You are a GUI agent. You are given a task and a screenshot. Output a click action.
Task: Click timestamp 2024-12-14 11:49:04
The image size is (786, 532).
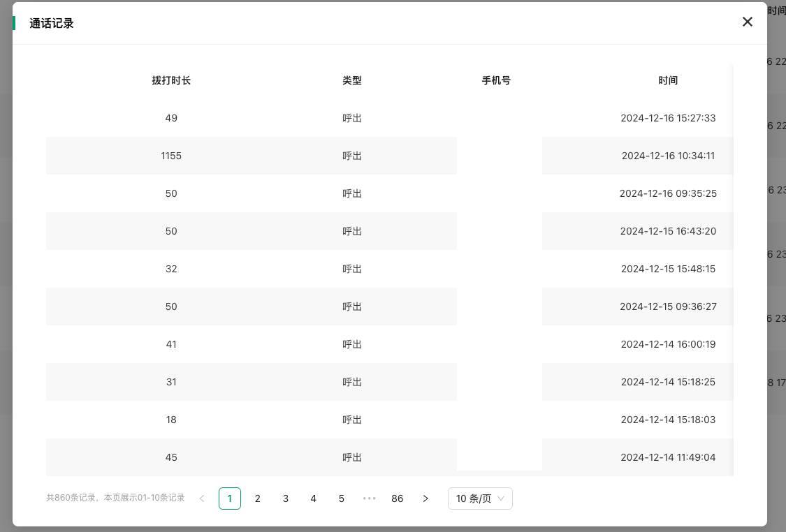[668, 457]
